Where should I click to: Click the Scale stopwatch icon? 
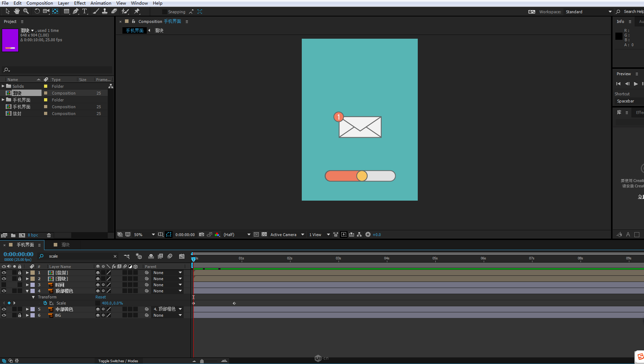pyautogui.click(x=45, y=303)
